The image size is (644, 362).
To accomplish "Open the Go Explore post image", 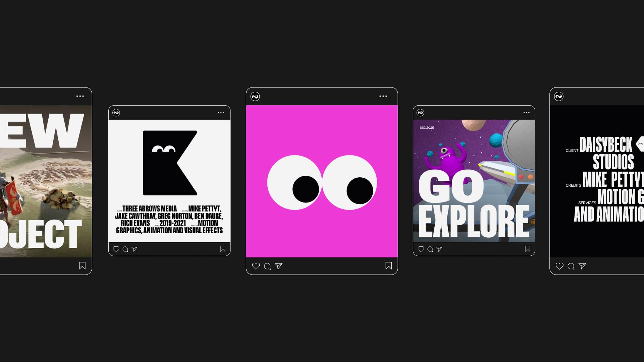I will pyautogui.click(x=474, y=181).
